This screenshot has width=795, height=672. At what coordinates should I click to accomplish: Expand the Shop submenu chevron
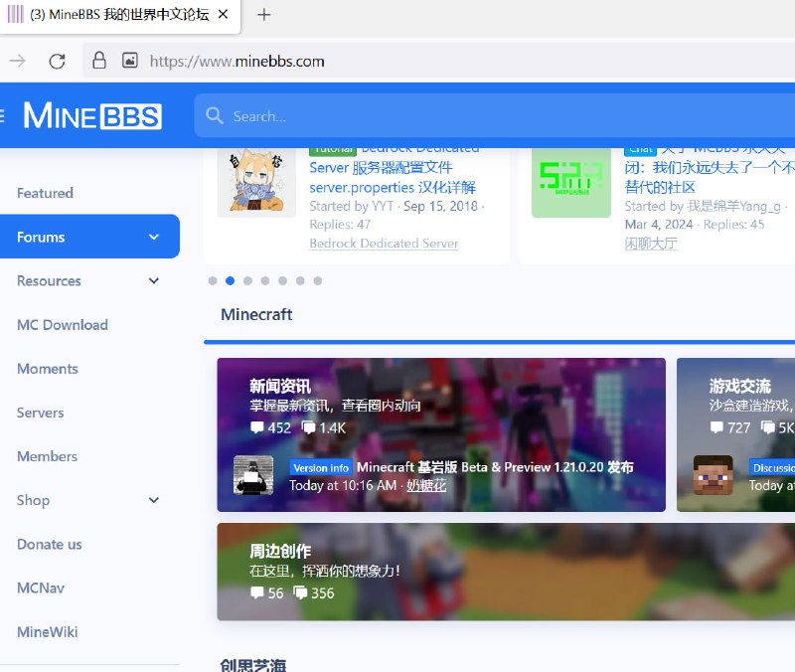point(154,500)
